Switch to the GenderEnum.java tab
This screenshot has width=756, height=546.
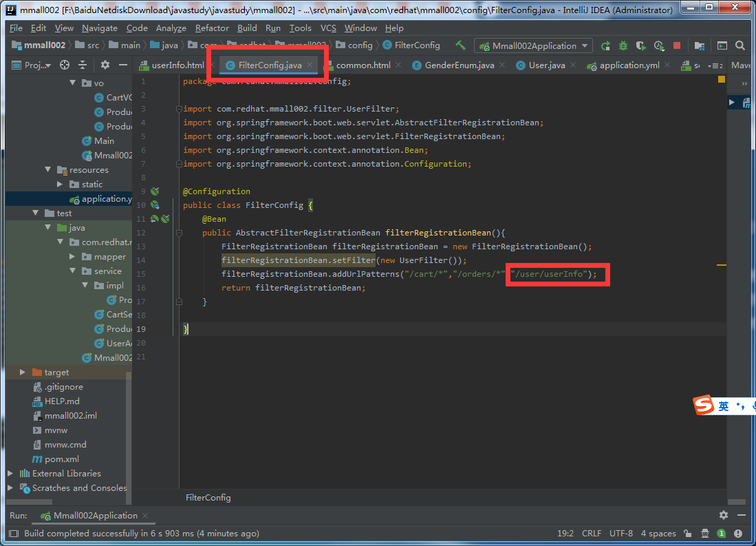tap(459, 65)
